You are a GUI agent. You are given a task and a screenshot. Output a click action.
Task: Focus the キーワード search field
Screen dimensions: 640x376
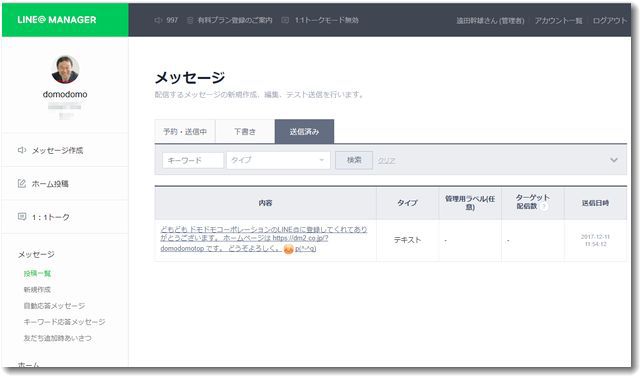click(193, 160)
